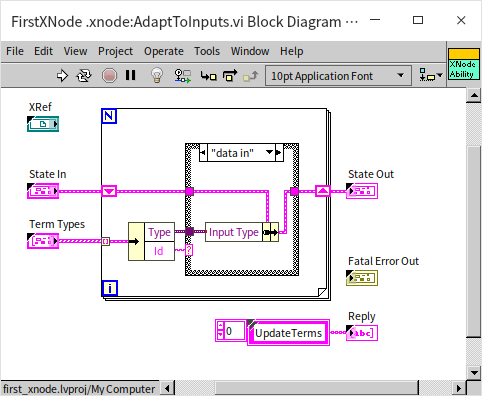This screenshot has width=482, height=396.
Task: Click the array constant index stepper
Action: pyautogui.click(x=220, y=331)
